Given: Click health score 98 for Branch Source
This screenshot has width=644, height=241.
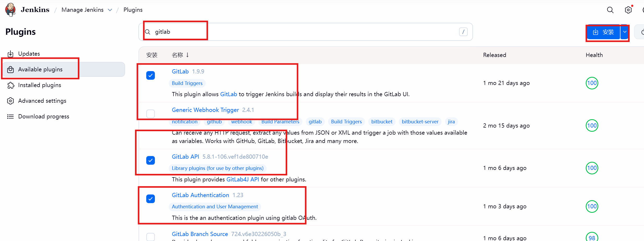Looking at the screenshot, I should point(592,237).
